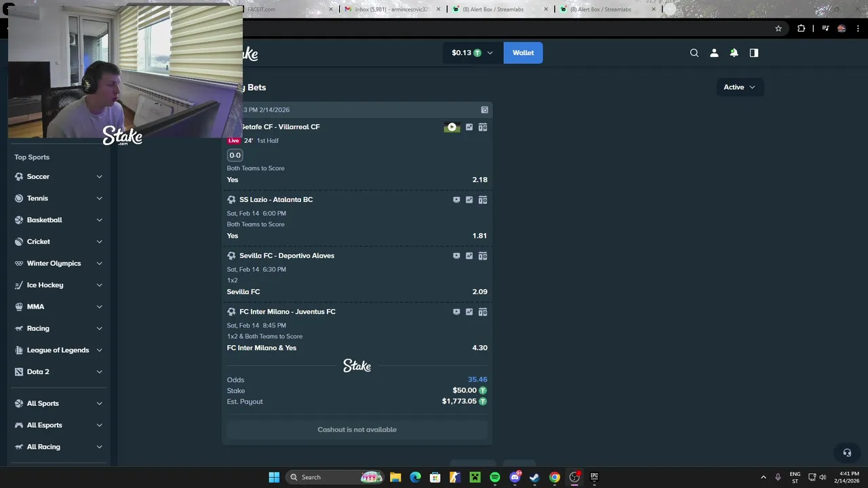Open Steam from the taskbar

click(x=534, y=477)
